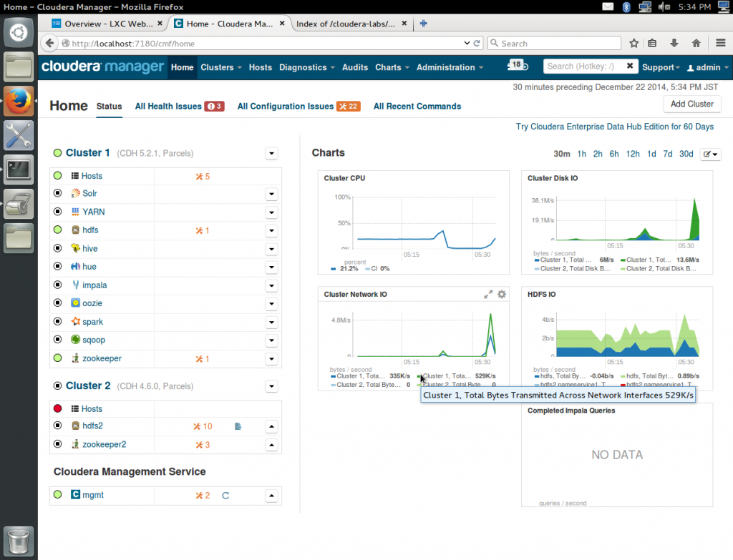The height and width of the screenshot is (560, 733).
Task: Open the hdfs2 service link
Action: pos(92,426)
